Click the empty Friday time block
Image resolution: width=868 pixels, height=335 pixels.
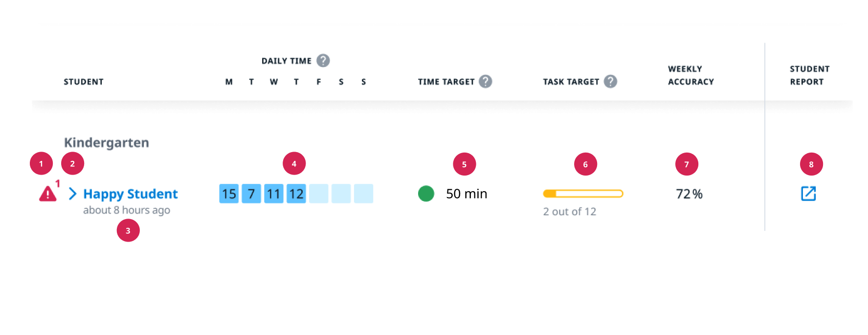tap(319, 194)
